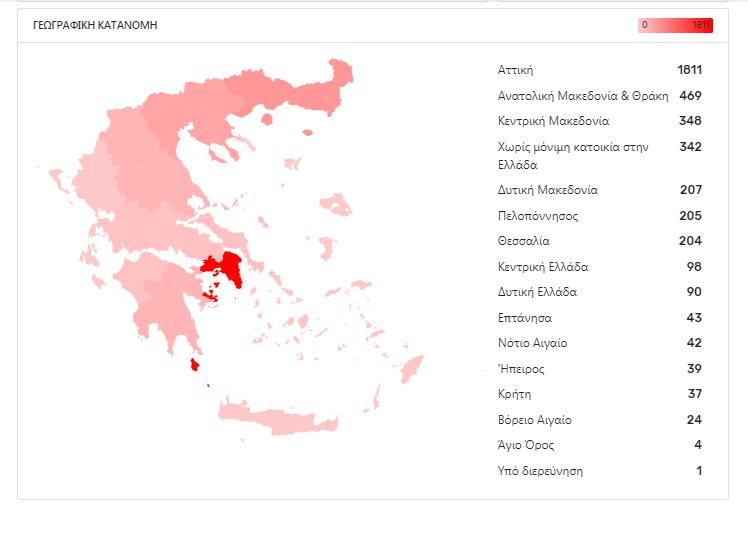This screenshot has height=539, width=748.
Task: Select the Άγιο Όρος list entry
Action: tap(525, 445)
